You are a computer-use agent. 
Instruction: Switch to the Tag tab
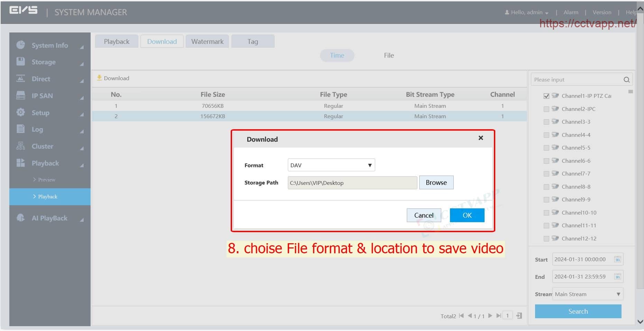[x=252, y=41]
